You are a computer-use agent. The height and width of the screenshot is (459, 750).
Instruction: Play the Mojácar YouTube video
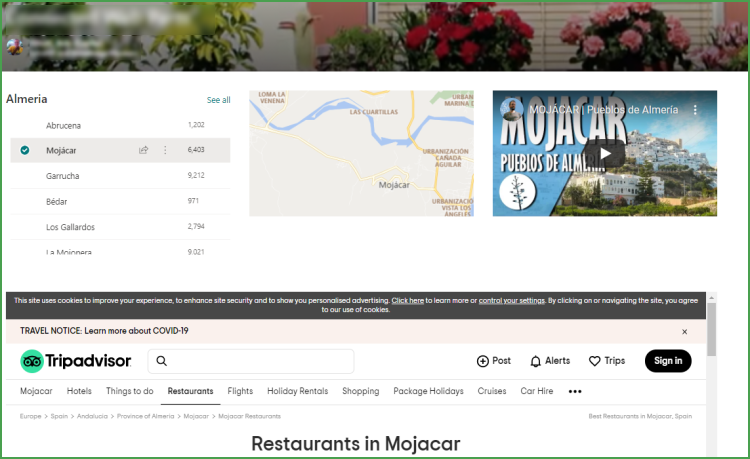click(x=605, y=153)
